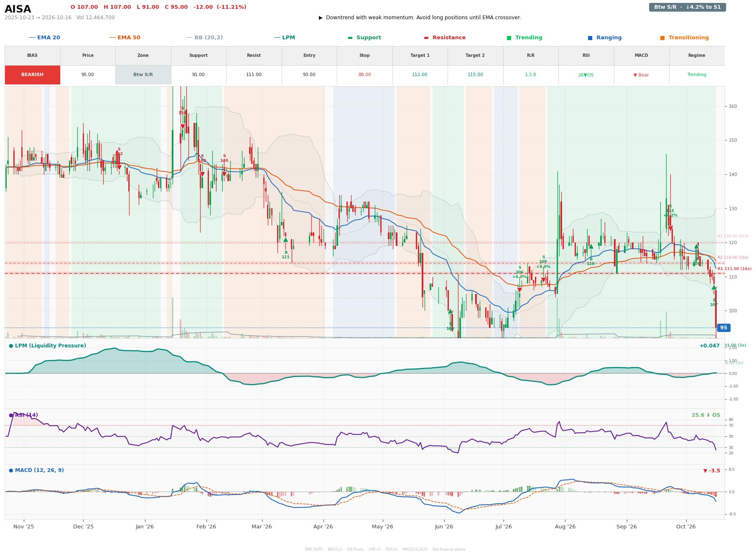Click the MACD (12, 26, 9) panel title
The width and height of the screenshot is (756, 556).
36,470
